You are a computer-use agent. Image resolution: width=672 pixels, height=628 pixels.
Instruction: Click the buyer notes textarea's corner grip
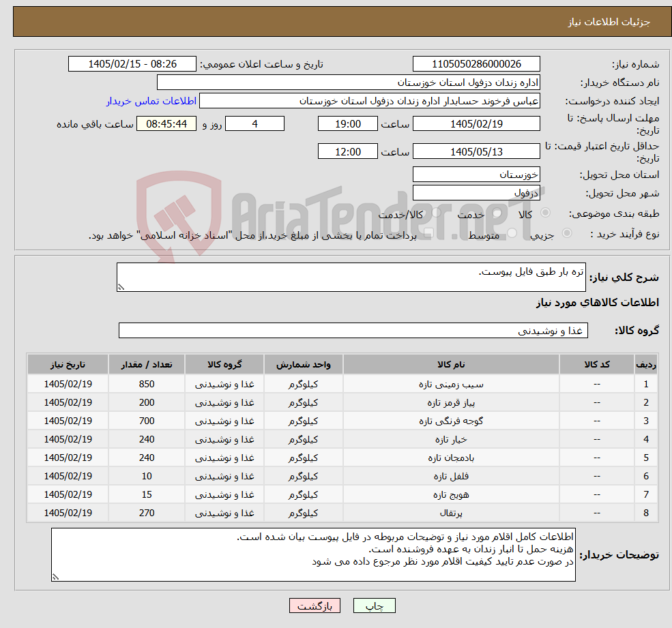click(55, 577)
